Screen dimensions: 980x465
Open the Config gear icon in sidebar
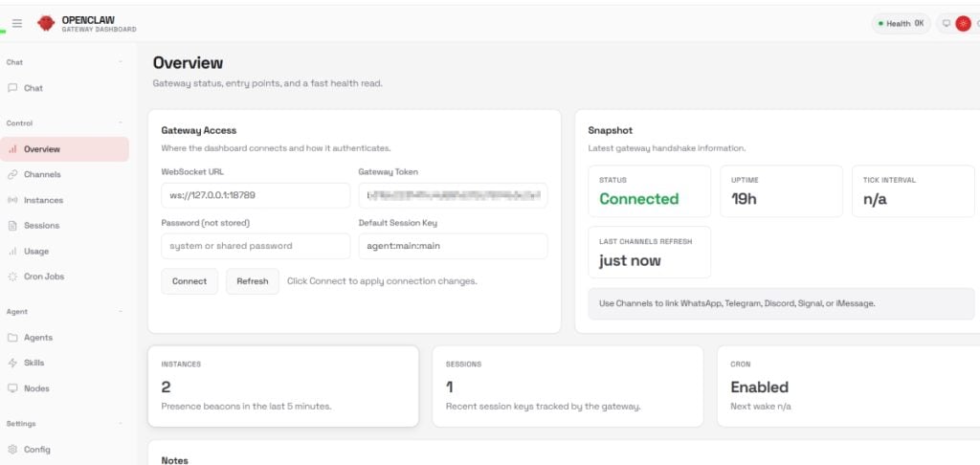click(12, 450)
